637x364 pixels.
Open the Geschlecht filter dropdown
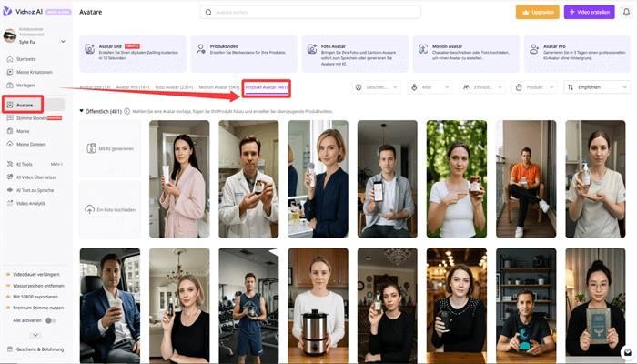tap(377, 87)
